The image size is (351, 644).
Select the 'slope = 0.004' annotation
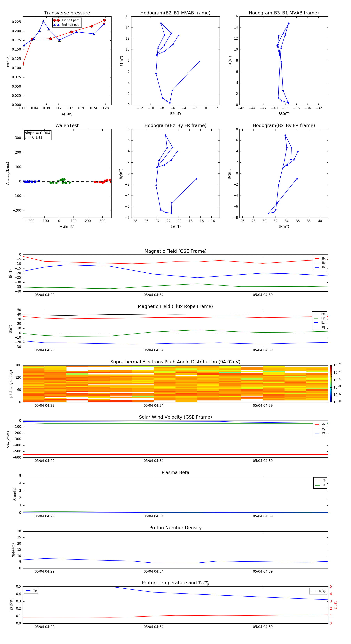pos(38,133)
